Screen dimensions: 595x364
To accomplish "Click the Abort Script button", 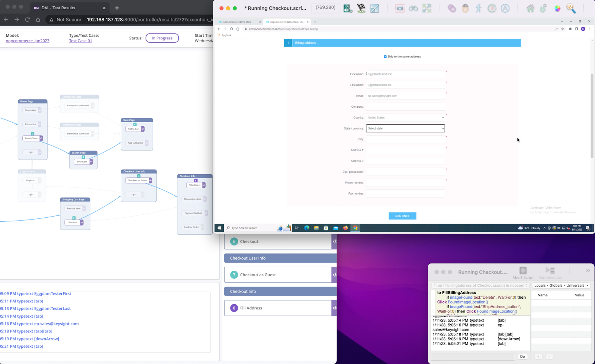I will 523,273.
